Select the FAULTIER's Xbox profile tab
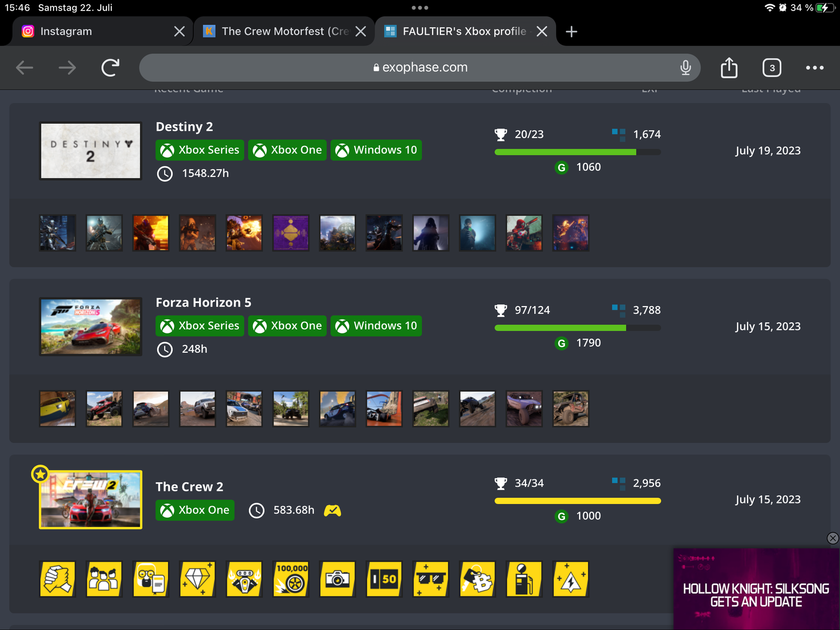The image size is (840, 630). [465, 31]
